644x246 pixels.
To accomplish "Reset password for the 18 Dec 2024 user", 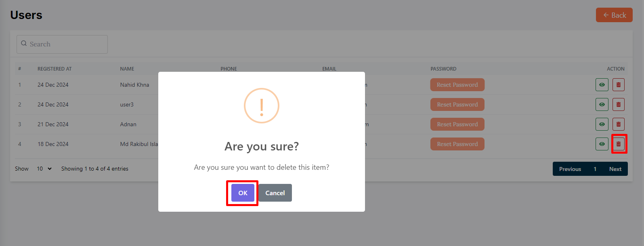I will click(x=457, y=144).
